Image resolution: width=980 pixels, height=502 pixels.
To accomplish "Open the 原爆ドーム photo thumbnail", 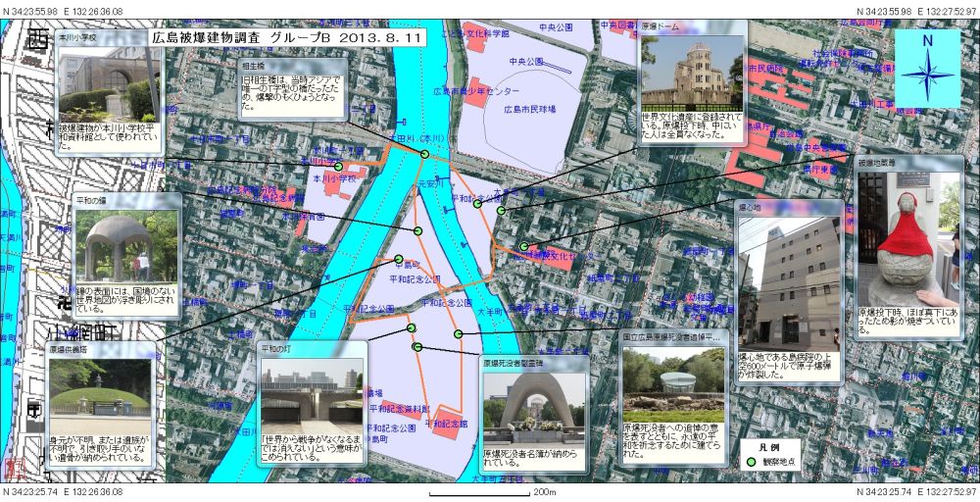I will coord(693,75).
